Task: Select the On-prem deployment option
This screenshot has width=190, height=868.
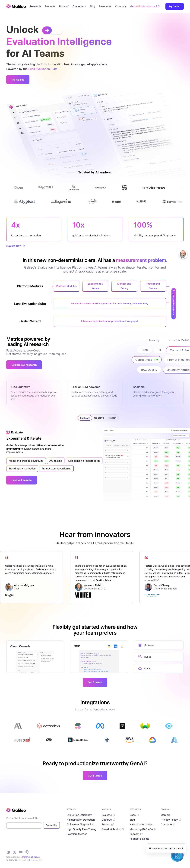Action: pos(159,645)
